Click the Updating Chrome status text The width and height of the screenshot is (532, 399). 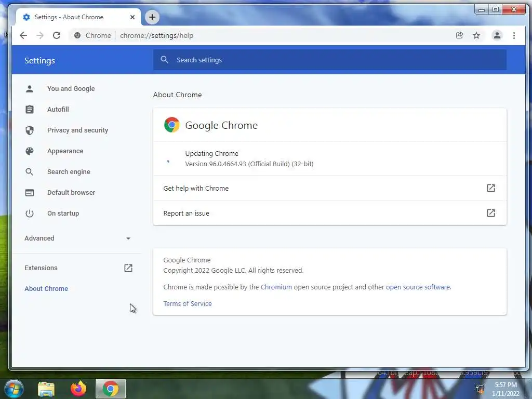(212, 154)
